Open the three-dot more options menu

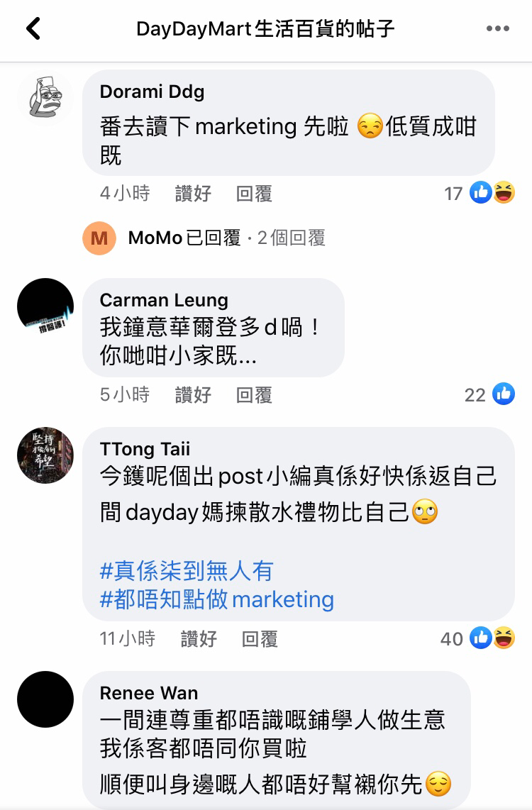(497, 28)
